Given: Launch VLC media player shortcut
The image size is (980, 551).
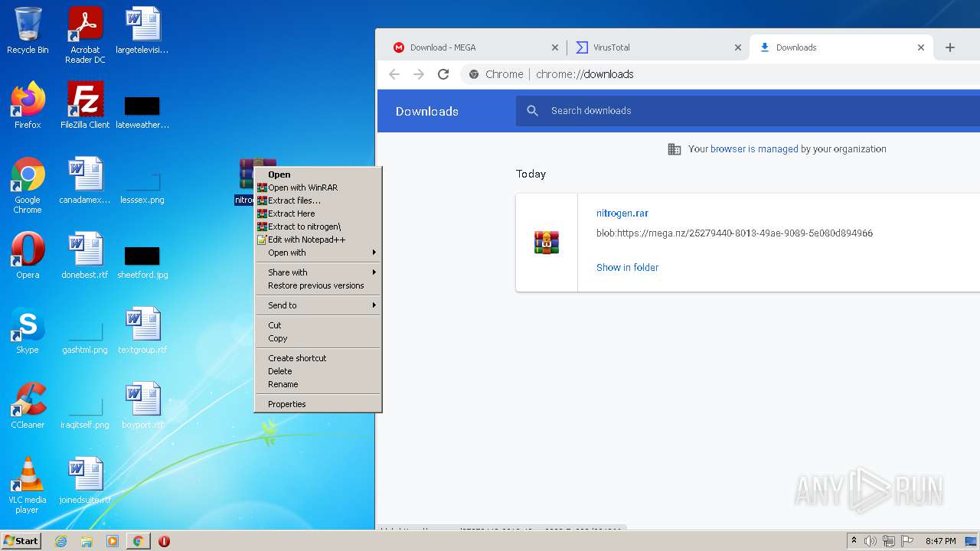Looking at the screenshot, I should (x=28, y=485).
